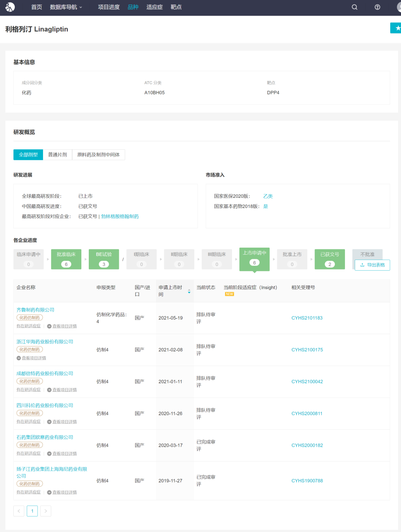Select 已获文号 stage with count 2
The height and width of the screenshot is (532, 401).
[330, 259]
